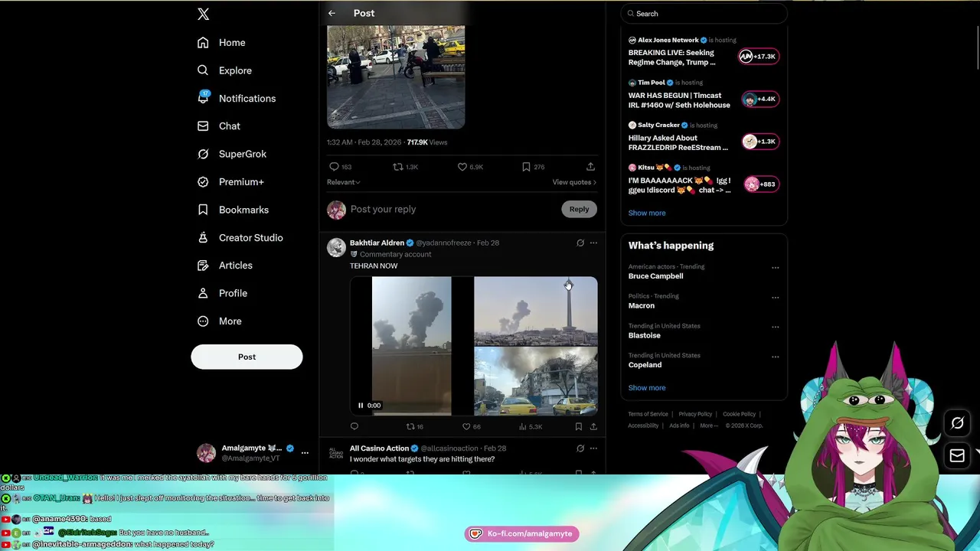Screen dimensions: 980x551
Task: Share Bakhtiar Aldren's post
Action: [593, 426]
